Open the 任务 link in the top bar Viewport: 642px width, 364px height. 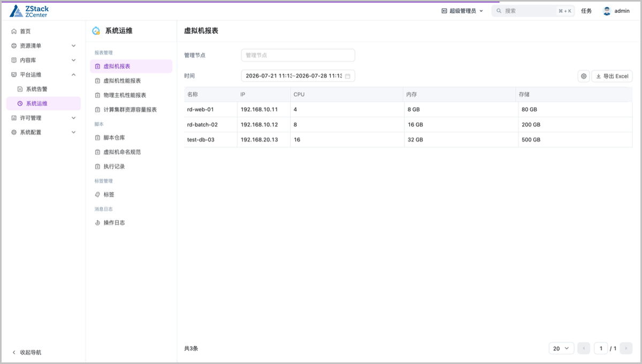(x=586, y=11)
